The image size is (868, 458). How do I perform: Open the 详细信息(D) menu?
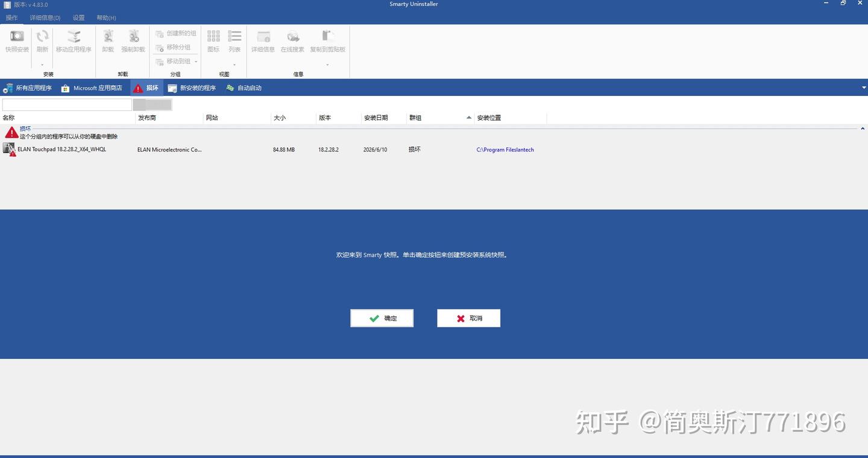pyautogui.click(x=45, y=18)
